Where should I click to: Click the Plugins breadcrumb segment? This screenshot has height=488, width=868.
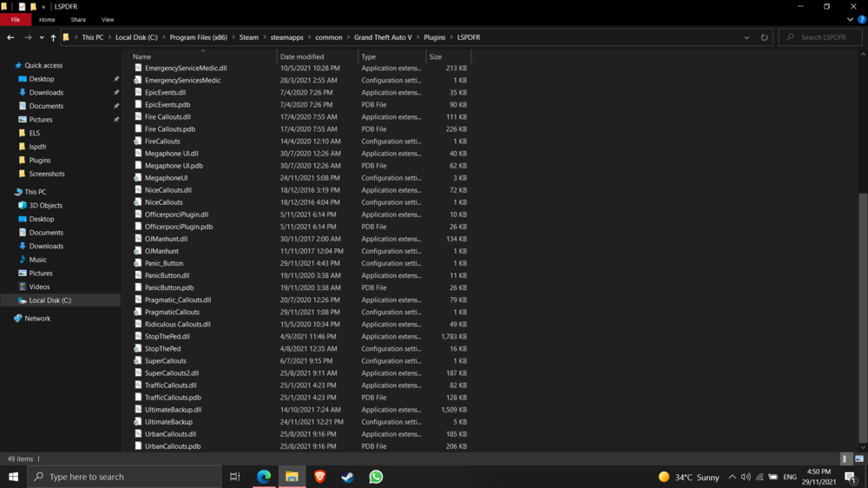[x=435, y=37]
